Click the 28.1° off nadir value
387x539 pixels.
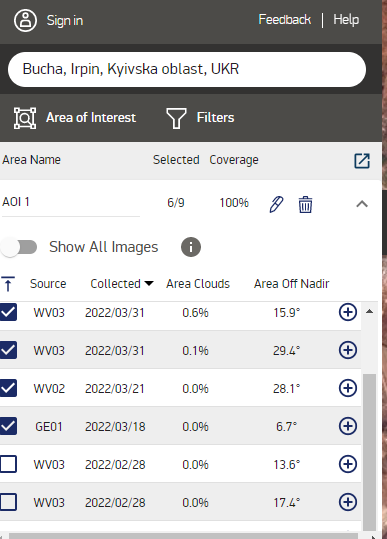[x=287, y=388]
